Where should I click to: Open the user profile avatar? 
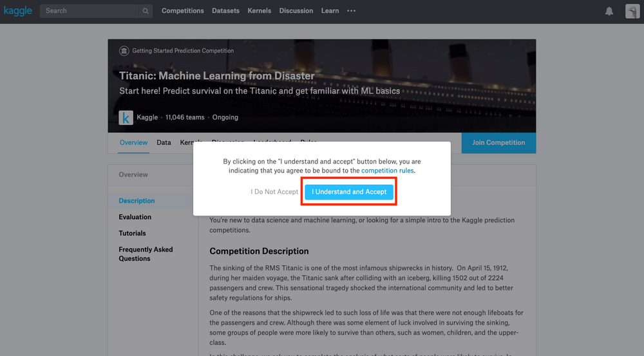[x=632, y=11]
